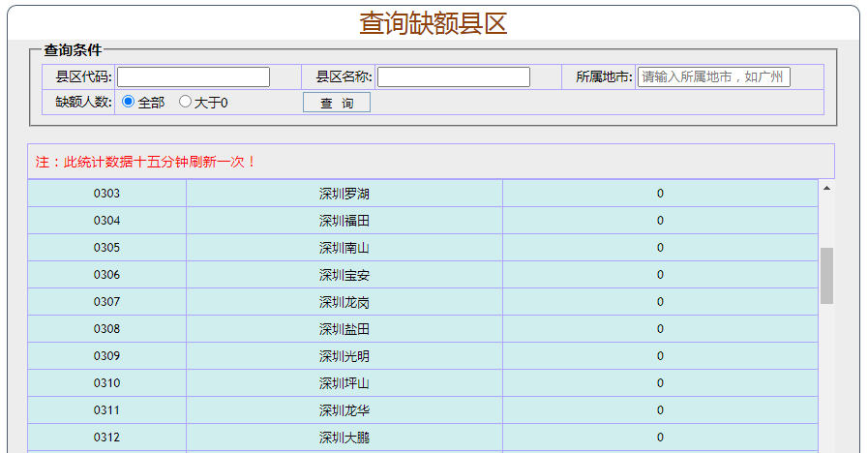Viewport: 868px width, 453px height.
Task: Click county code cell 0310
Action: click(x=106, y=383)
